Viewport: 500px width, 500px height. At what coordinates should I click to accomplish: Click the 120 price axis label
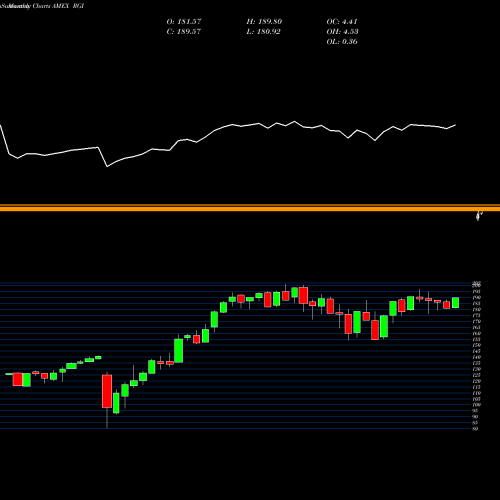pyautogui.click(x=476, y=381)
